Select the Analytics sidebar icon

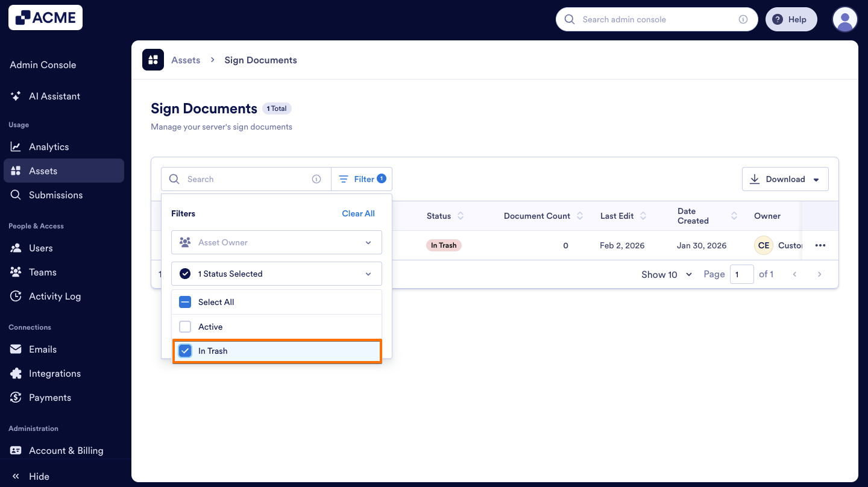pyautogui.click(x=16, y=146)
